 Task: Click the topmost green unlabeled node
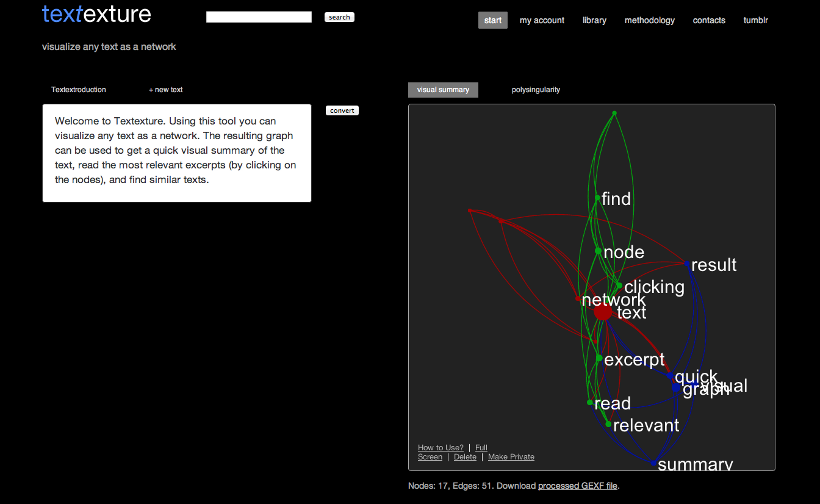614,113
